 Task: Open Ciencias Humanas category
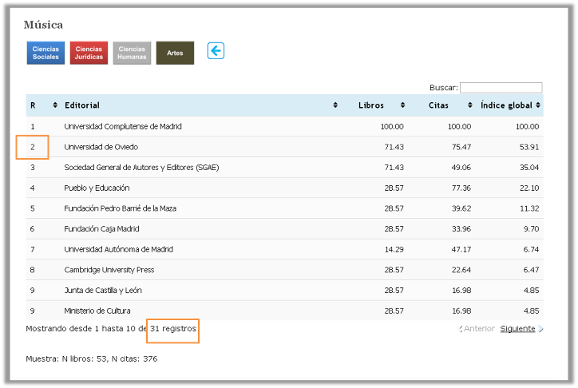132,53
